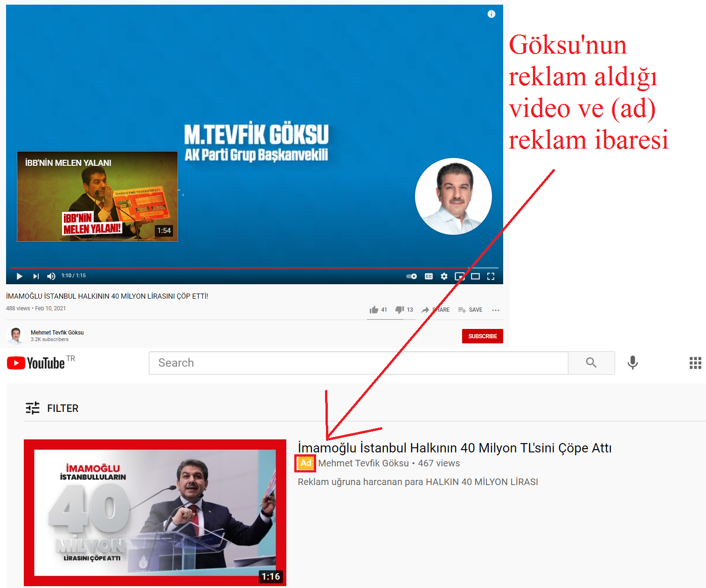Viewport: 706px width, 588px height.
Task: Open video settings gear icon
Action: pyautogui.click(x=444, y=276)
